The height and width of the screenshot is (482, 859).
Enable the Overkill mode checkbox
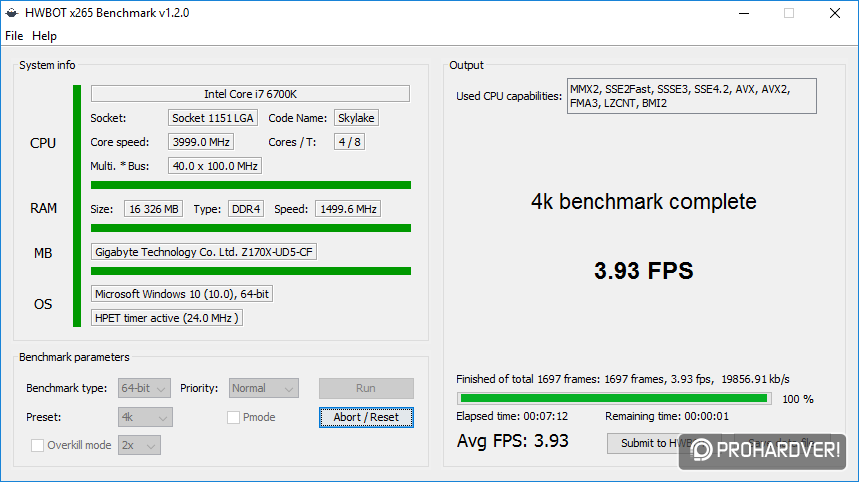point(37,445)
